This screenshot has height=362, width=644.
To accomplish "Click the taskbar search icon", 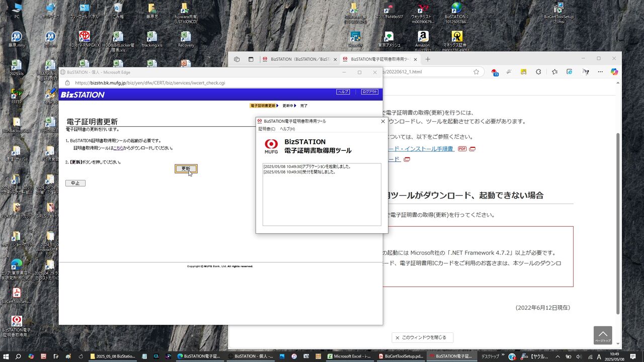I will click(x=18, y=356).
